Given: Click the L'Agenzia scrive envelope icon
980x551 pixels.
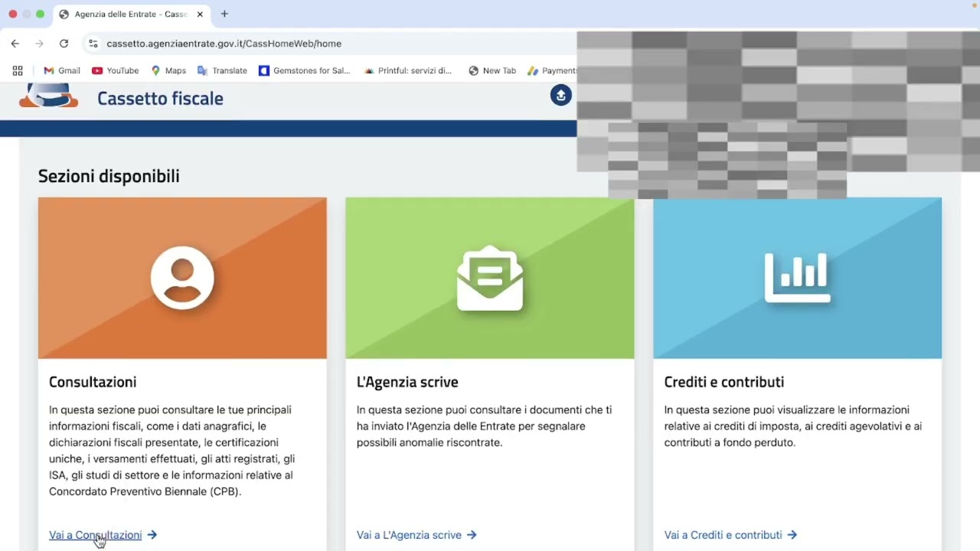Looking at the screenshot, I should tap(490, 278).
